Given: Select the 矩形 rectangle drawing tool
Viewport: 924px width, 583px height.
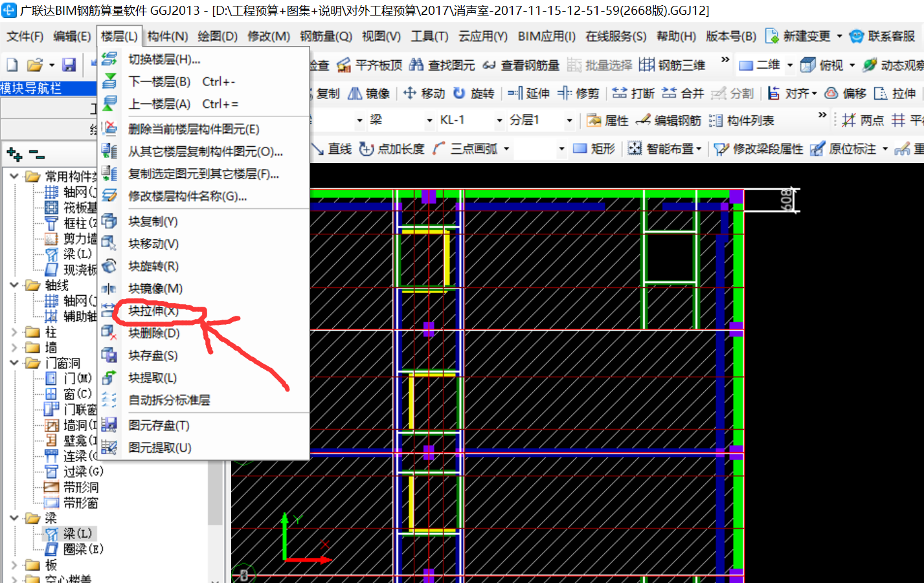Looking at the screenshot, I should coord(594,149).
